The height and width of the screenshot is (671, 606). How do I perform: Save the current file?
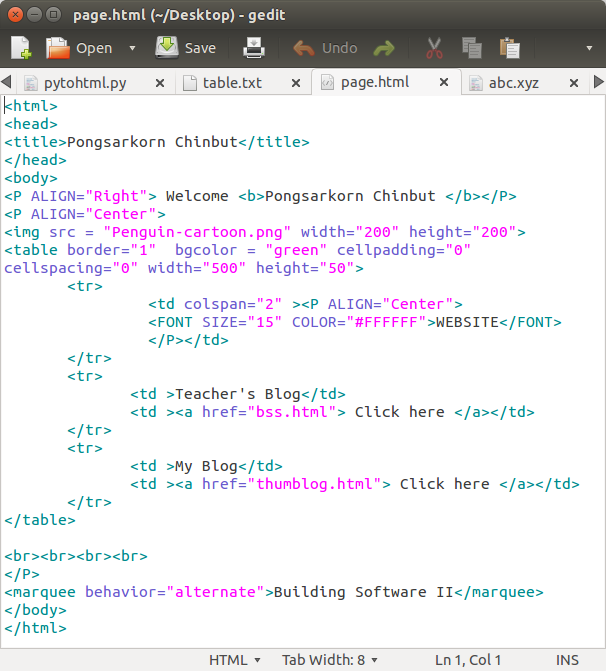(x=185, y=48)
